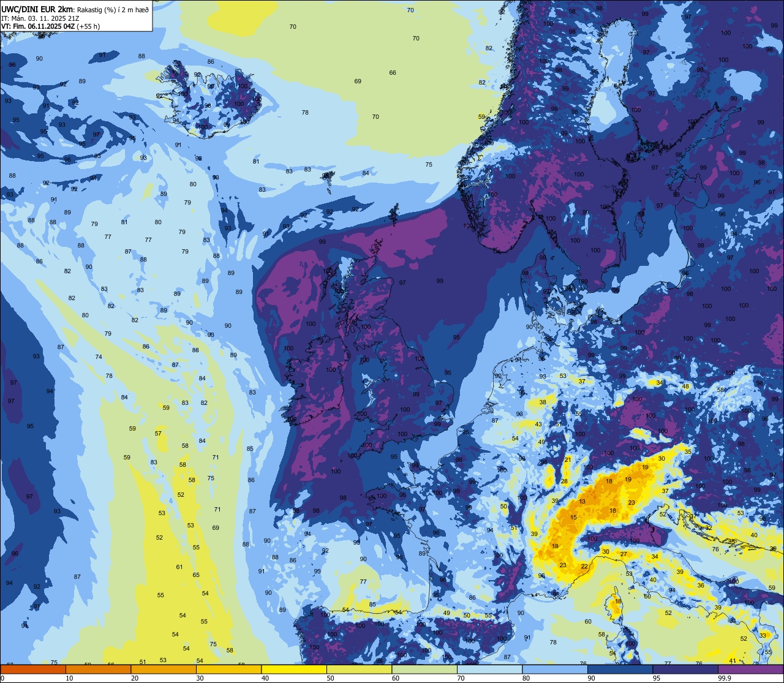Screen dimensions: 784x683
Task: Click the 50–60% pale yellow legend segment
Action: tap(359, 669)
